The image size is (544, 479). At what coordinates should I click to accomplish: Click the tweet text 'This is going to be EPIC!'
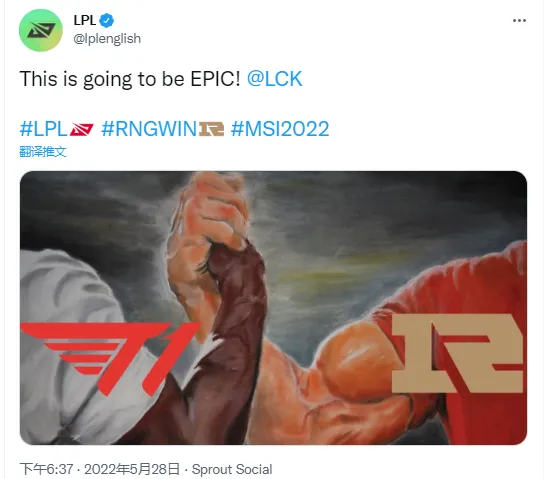(x=130, y=79)
